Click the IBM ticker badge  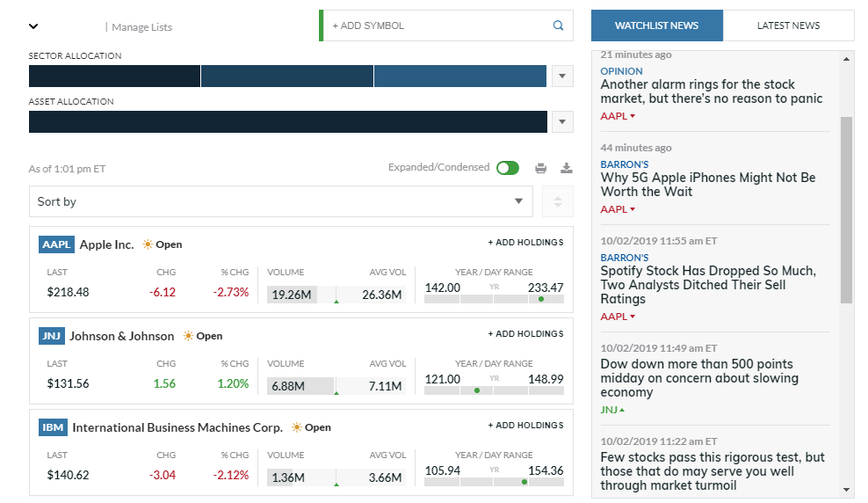[53, 427]
